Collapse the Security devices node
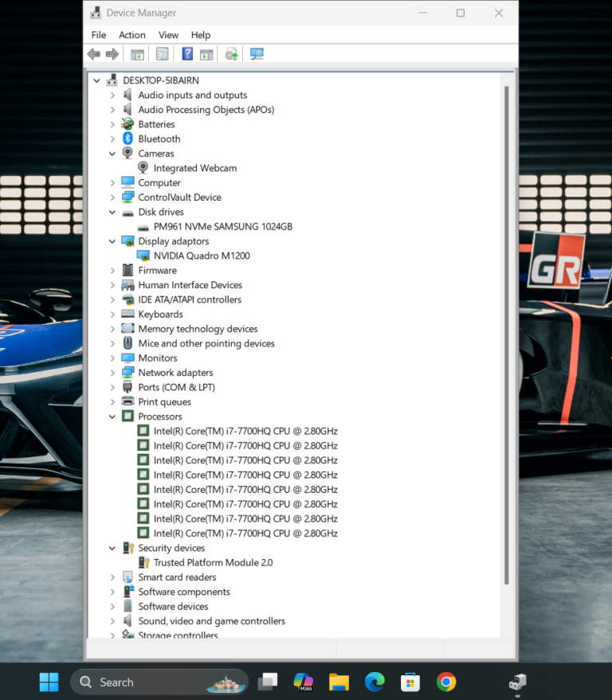The height and width of the screenshot is (700, 612). (112, 548)
